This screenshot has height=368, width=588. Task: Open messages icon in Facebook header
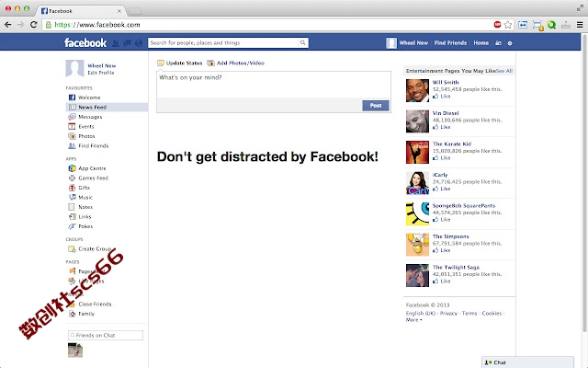(x=127, y=43)
